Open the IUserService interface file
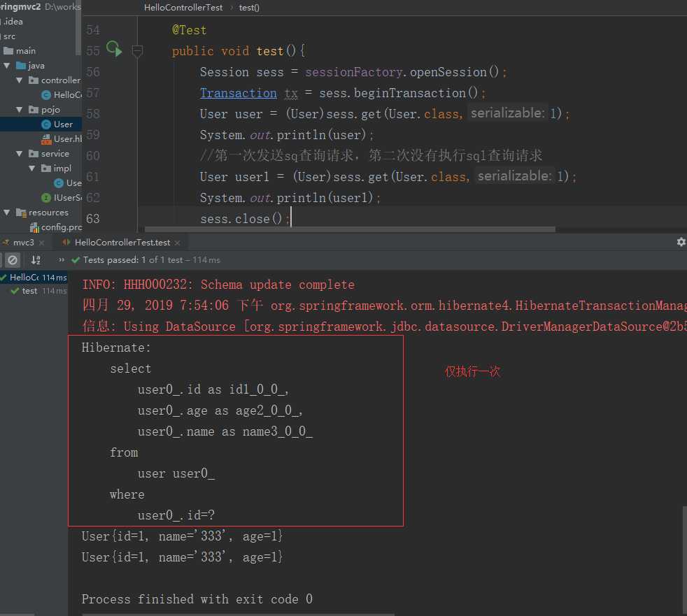 [62, 198]
